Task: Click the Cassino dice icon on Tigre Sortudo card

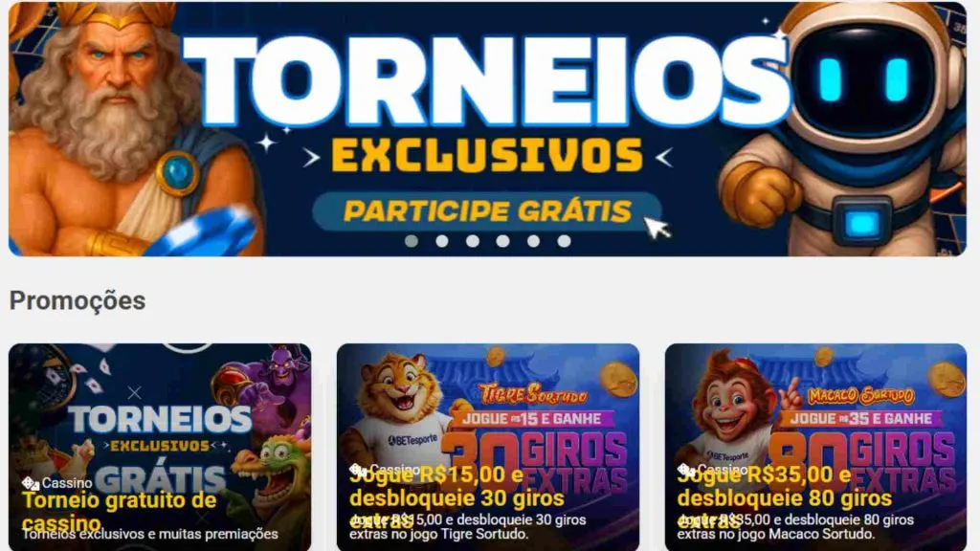Action: (358, 469)
